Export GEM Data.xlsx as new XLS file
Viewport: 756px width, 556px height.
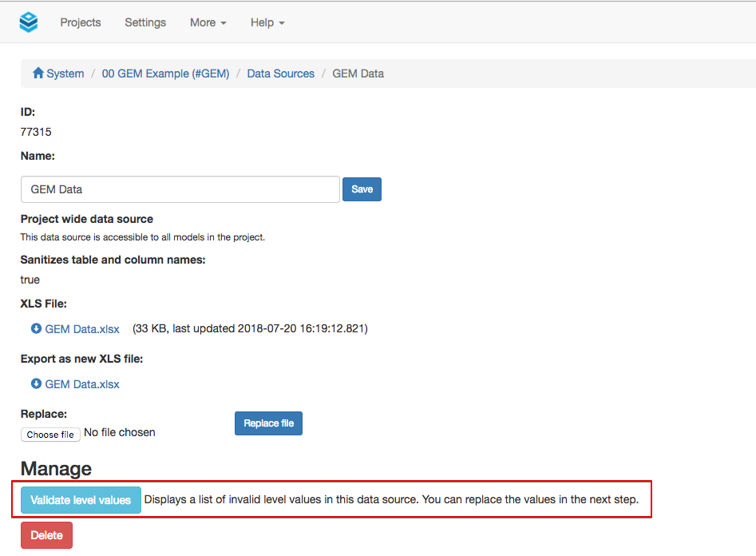point(82,384)
